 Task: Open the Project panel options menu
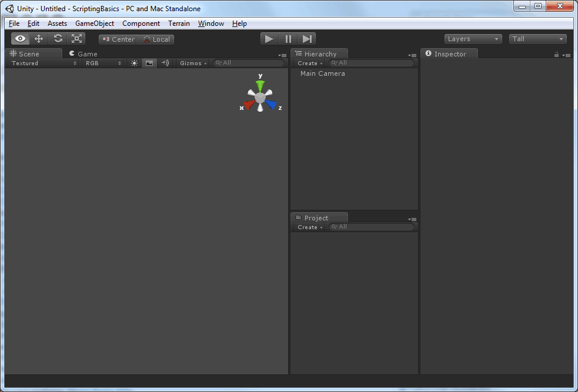(413, 219)
